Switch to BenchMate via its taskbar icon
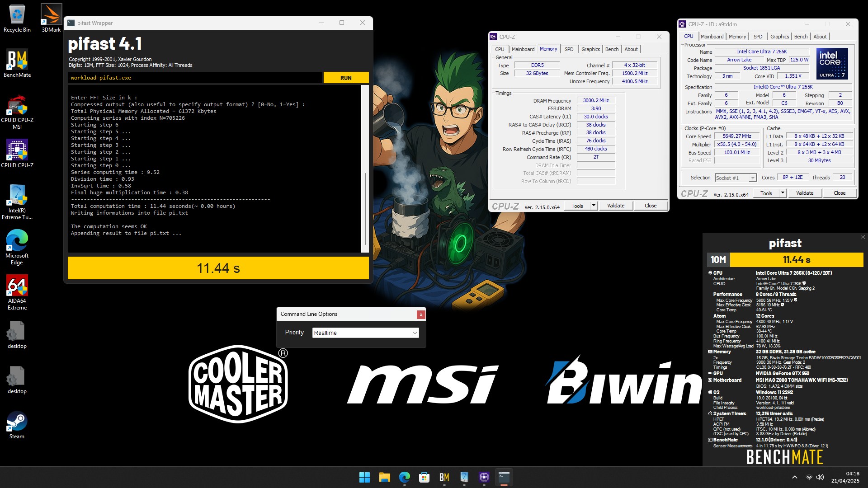 coord(444,477)
